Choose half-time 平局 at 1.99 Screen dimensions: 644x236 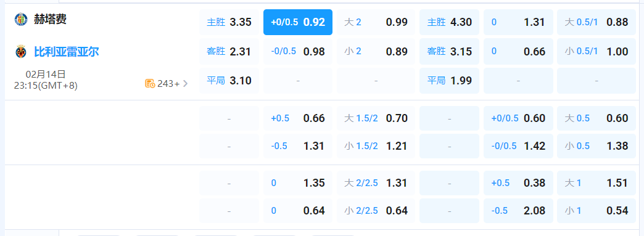pos(449,81)
